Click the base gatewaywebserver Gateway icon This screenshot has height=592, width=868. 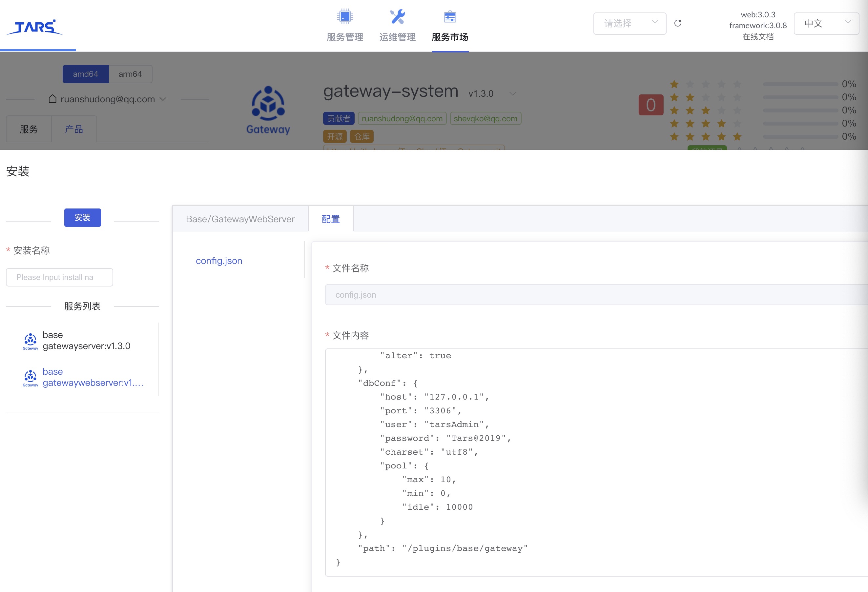click(30, 378)
